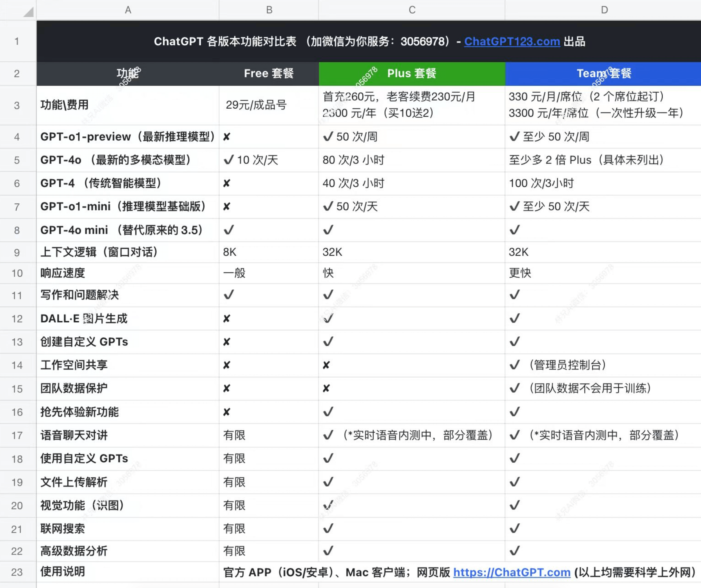This screenshot has width=701, height=588.
Task: Click the Free '有限' cell for 高级数据分析
Action: point(269,551)
